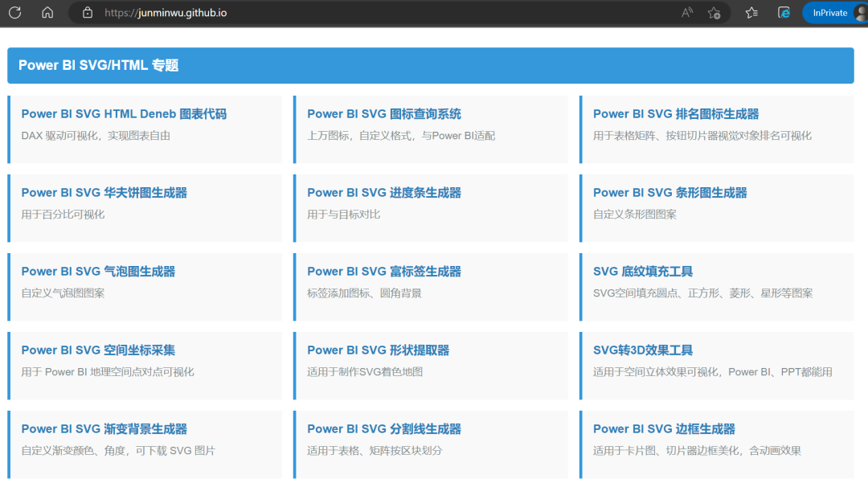The image size is (868, 479).
Task: Click the browser refresh icon
Action: pos(15,13)
